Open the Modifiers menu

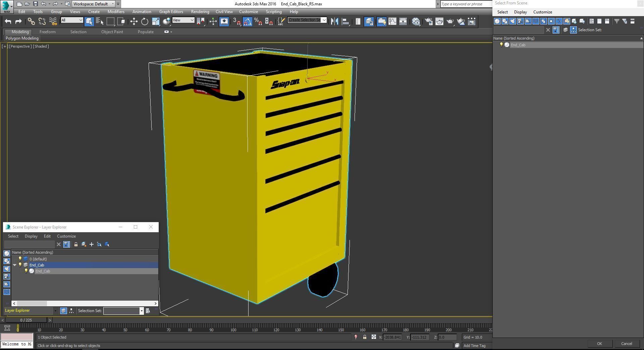click(x=116, y=12)
